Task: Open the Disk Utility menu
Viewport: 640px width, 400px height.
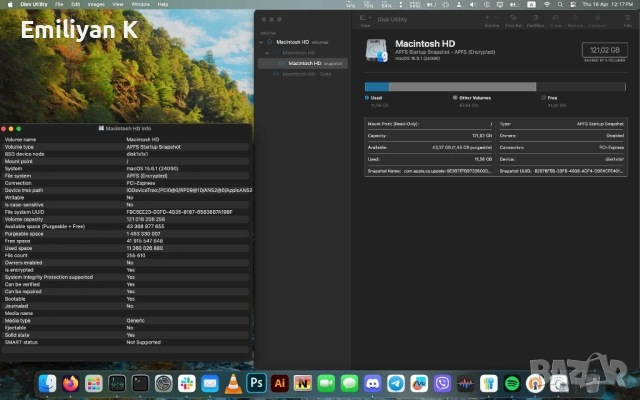Action: (34, 4)
